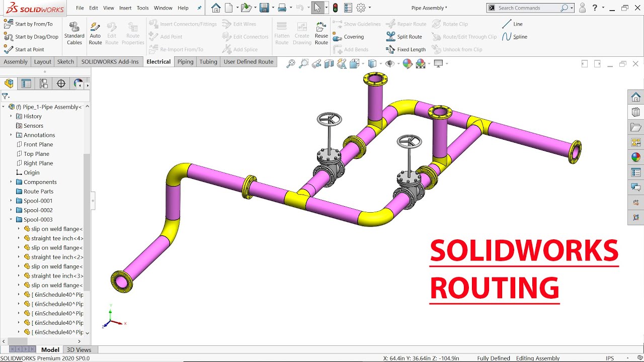The width and height of the screenshot is (644, 362).
Task: Activate the Split Route tool
Action: pos(404,37)
